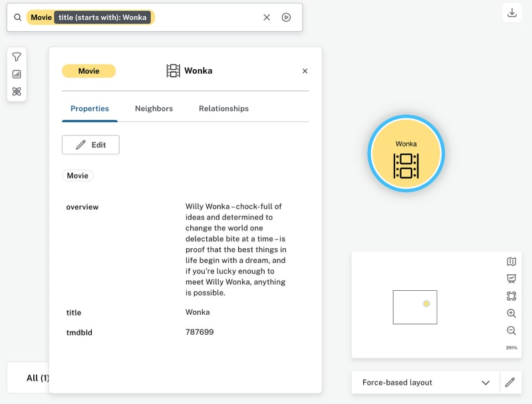Zoom out of the graph

tap(511, 331)
